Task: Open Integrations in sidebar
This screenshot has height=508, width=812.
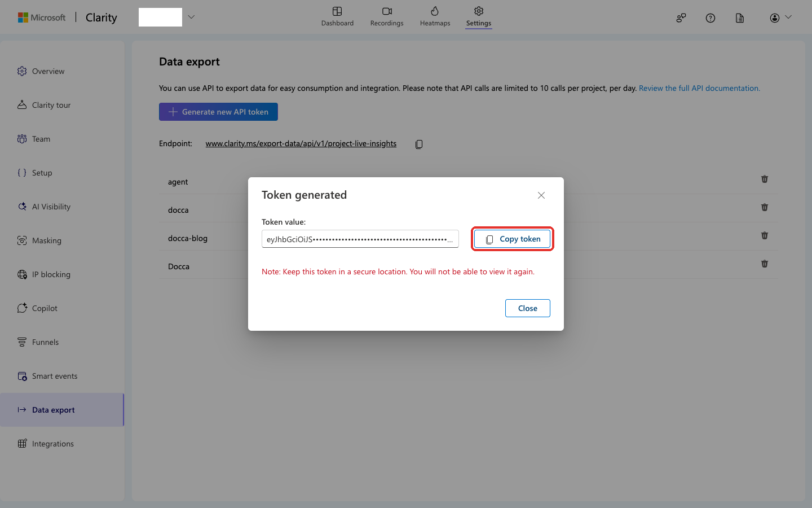Action: pyautogui.click(x=62, y=444)
